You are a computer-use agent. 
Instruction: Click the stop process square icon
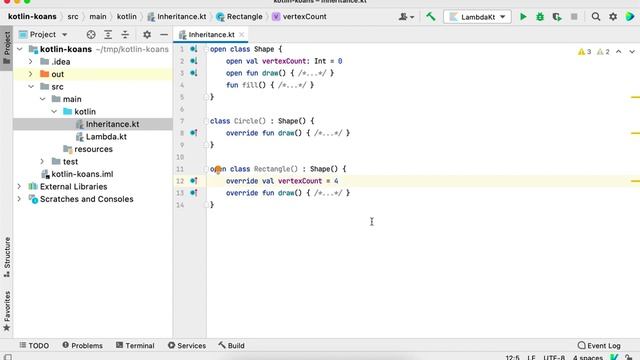coord(574,17)
